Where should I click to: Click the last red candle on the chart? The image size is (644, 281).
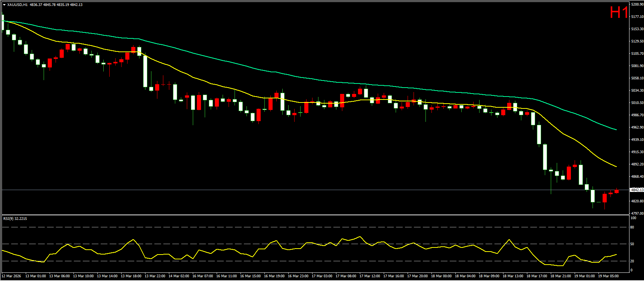click(617, 192)
